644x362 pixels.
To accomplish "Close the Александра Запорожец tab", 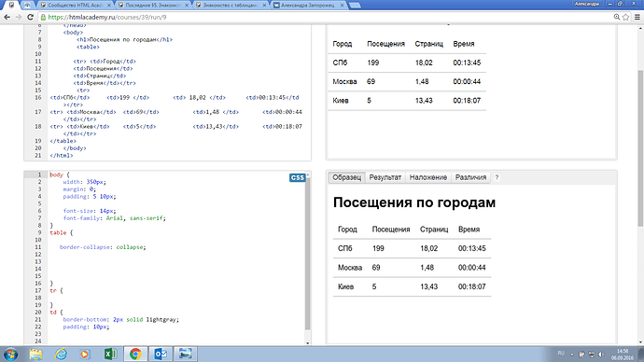I will click(342, 6).
